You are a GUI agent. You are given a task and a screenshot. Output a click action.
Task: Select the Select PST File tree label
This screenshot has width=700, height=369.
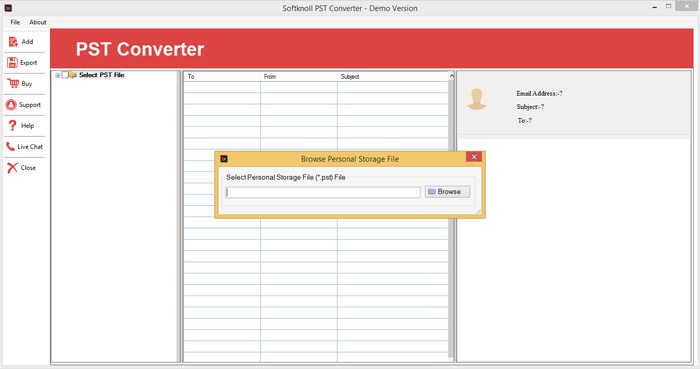click(x=102, y=75)
